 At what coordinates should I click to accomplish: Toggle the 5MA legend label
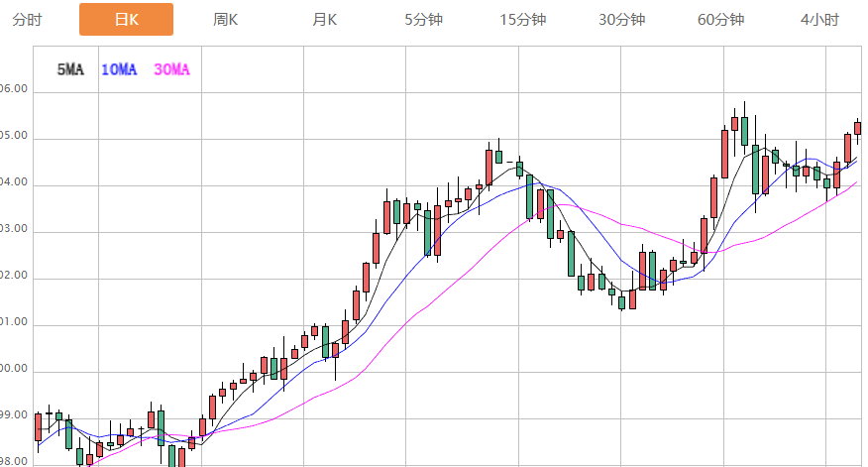pos(70,69)
